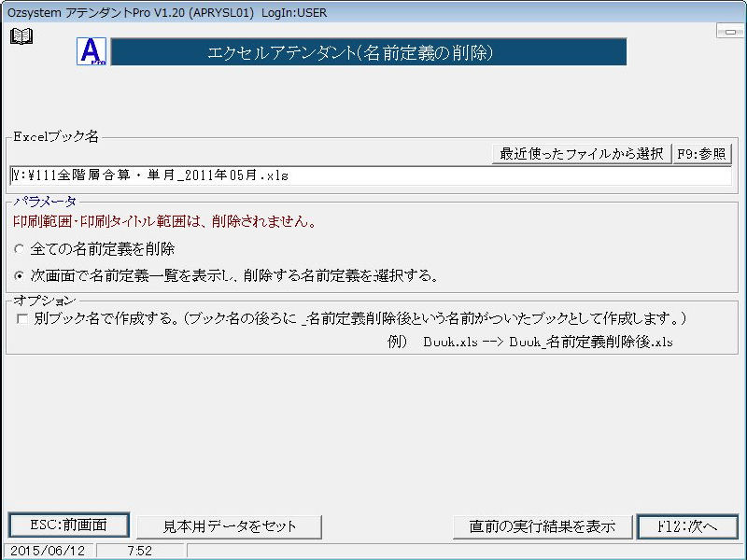
Task: Click the 'Excelブック名' group label
Action: click(56, 136)
